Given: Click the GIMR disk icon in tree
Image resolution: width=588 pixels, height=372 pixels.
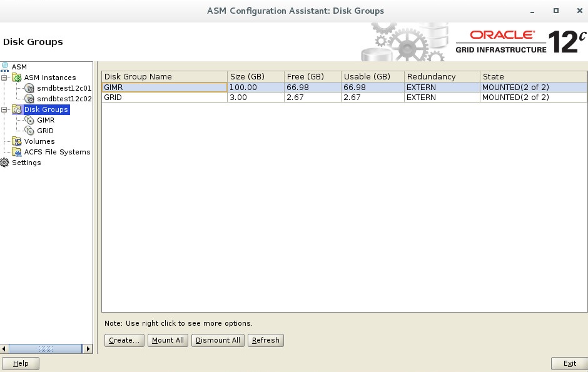Looking at the screenshot, I should [29, 120].
